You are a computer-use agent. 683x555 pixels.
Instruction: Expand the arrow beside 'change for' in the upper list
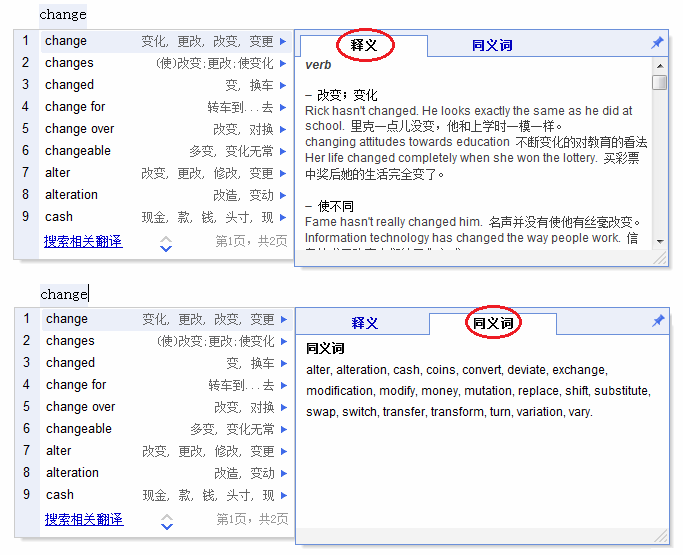pyautogui.click(x=283, y=107)
